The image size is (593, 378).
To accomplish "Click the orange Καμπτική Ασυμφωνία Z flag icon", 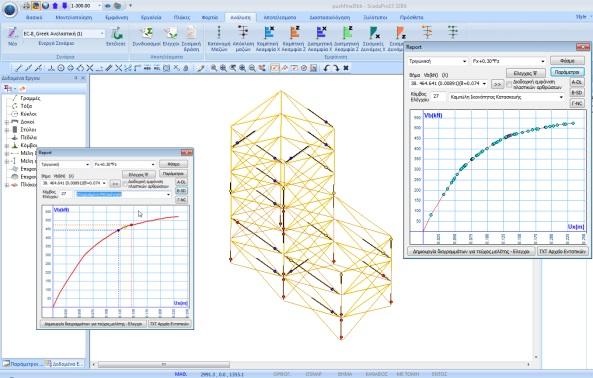I will 295,33.
